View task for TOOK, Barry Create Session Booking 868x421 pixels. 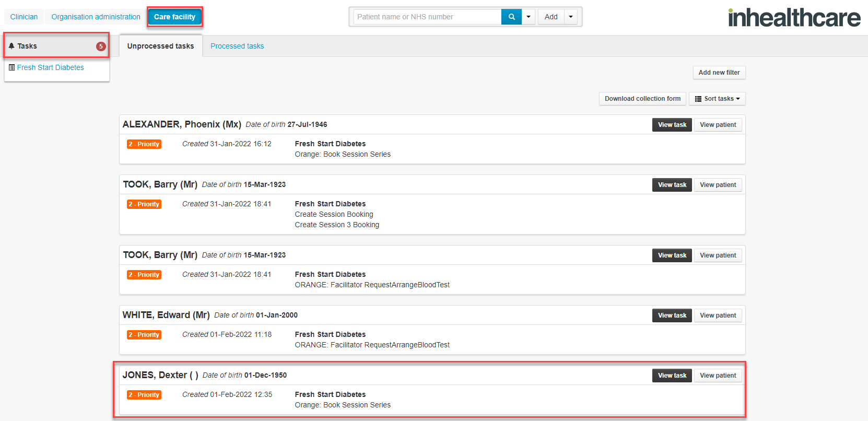[x=672, y=185]
